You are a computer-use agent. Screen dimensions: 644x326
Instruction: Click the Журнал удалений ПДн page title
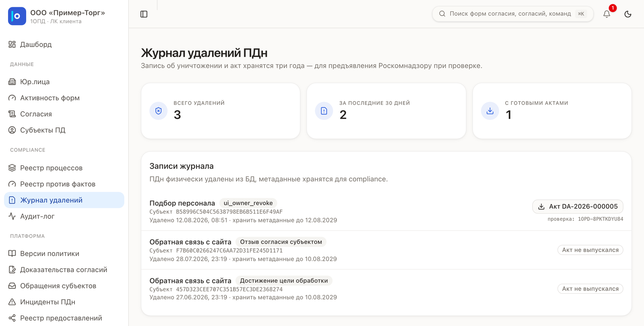coord(204,53)
